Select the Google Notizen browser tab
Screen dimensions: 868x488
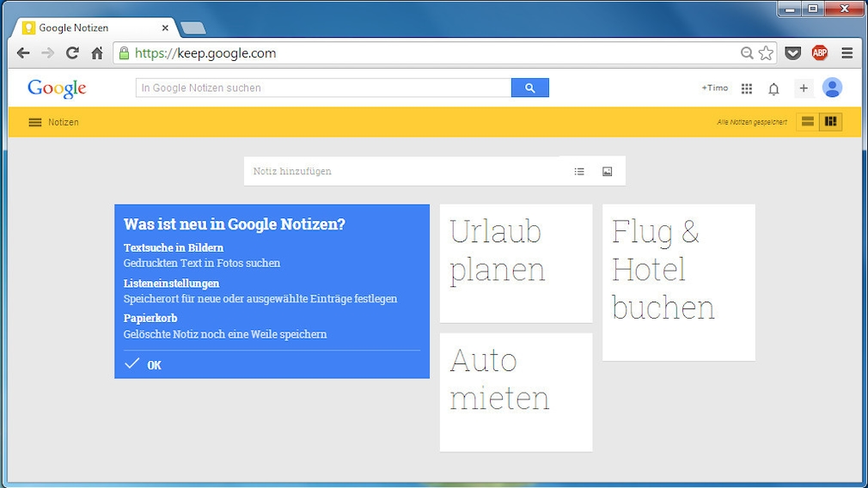pos(95,27)
